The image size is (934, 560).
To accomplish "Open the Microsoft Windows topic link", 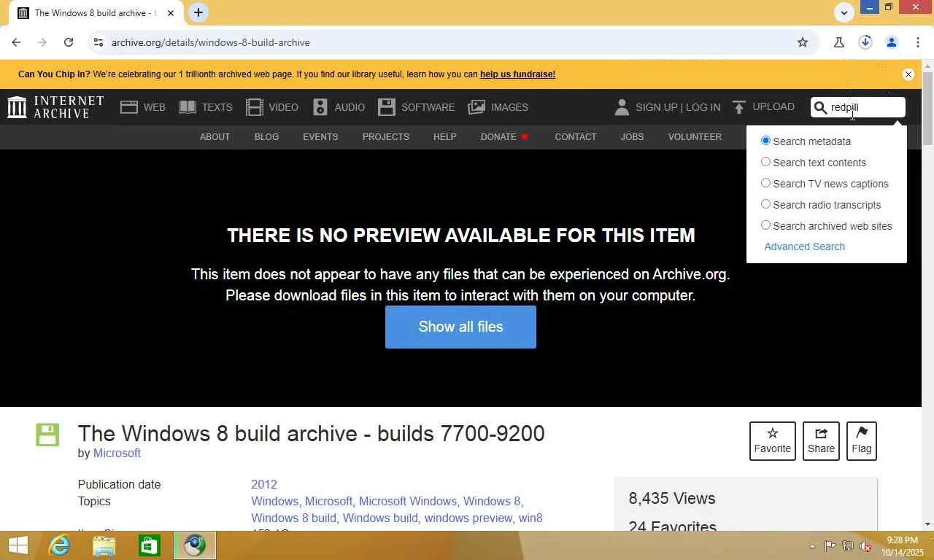I will click(407, 501).
